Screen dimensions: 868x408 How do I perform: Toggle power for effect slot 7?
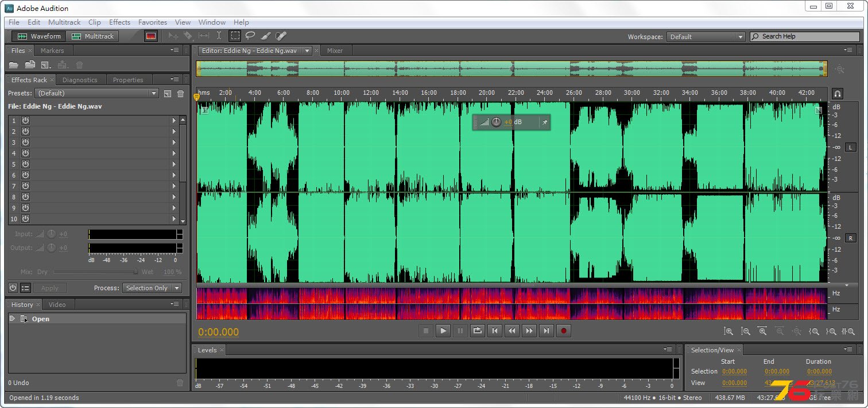25,186
